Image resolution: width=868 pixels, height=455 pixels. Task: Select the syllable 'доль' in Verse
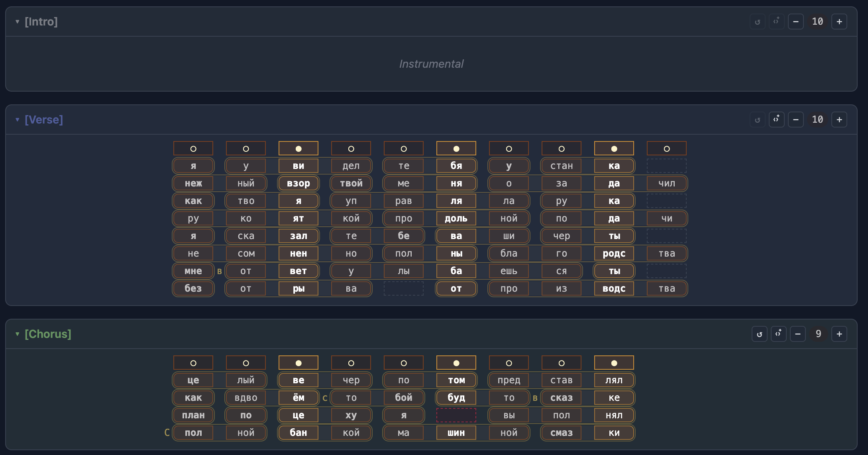click(x=456, y=218)
